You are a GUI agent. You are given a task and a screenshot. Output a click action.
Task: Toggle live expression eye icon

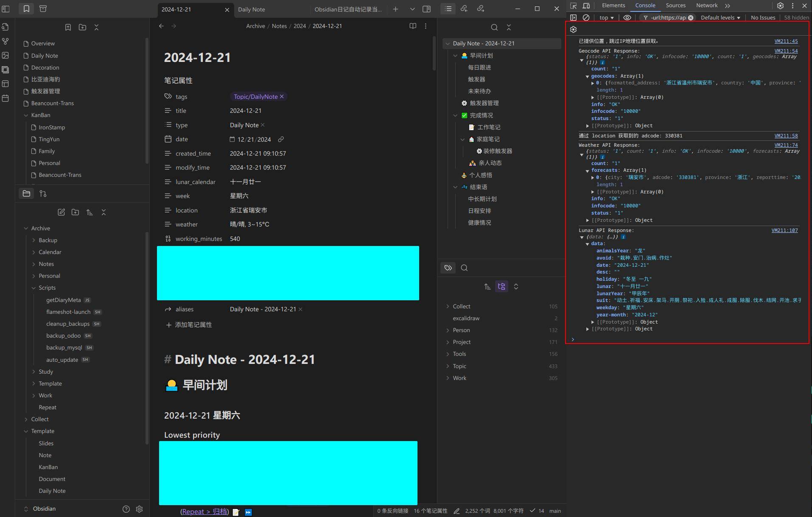(627, 17)
